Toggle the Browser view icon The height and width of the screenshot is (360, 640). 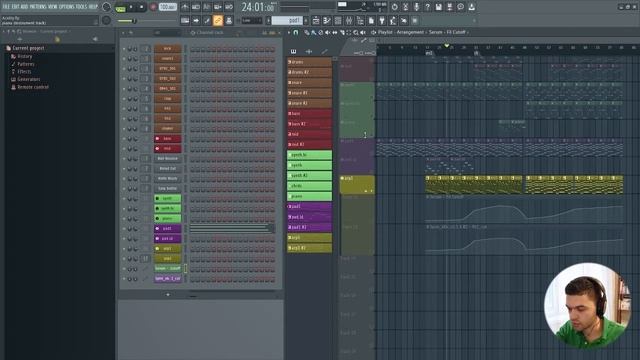click(x=360, y=20)
